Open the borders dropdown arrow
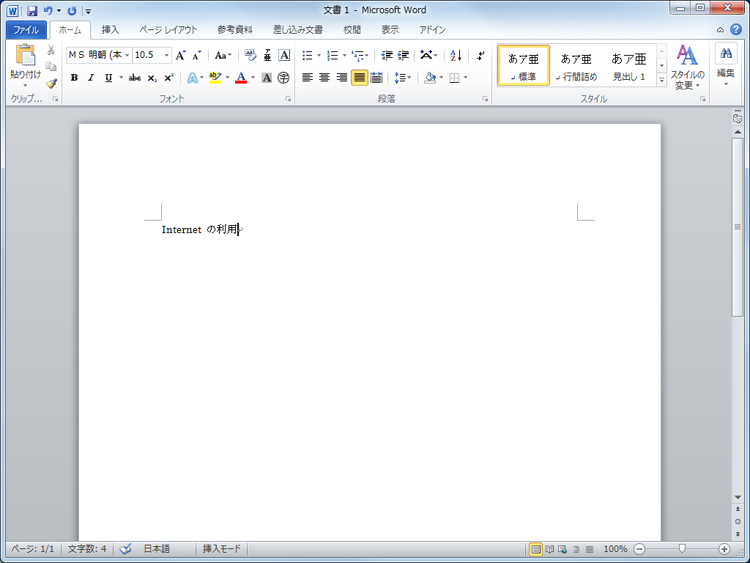 (465, 77)
